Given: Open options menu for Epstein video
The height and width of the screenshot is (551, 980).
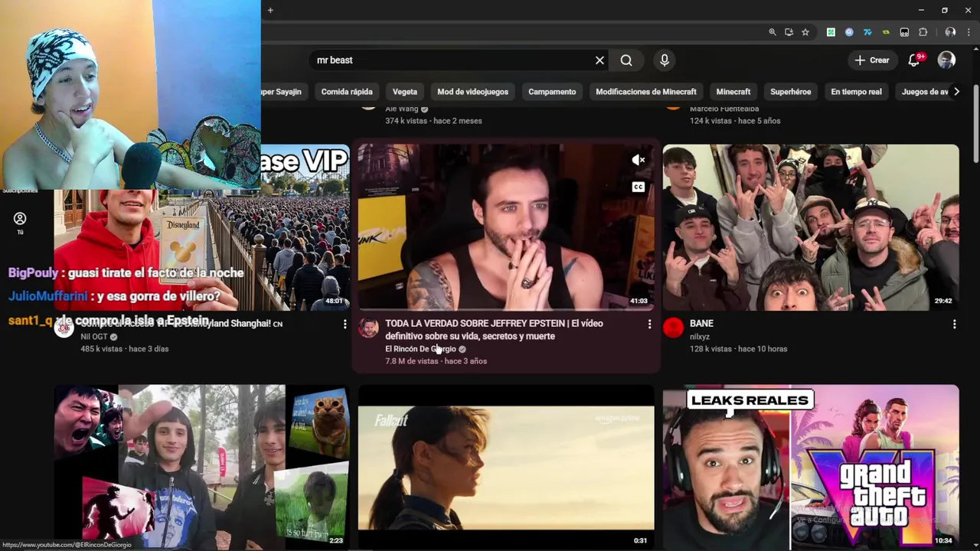Looking at the screenshot, I should click(649, 324).
